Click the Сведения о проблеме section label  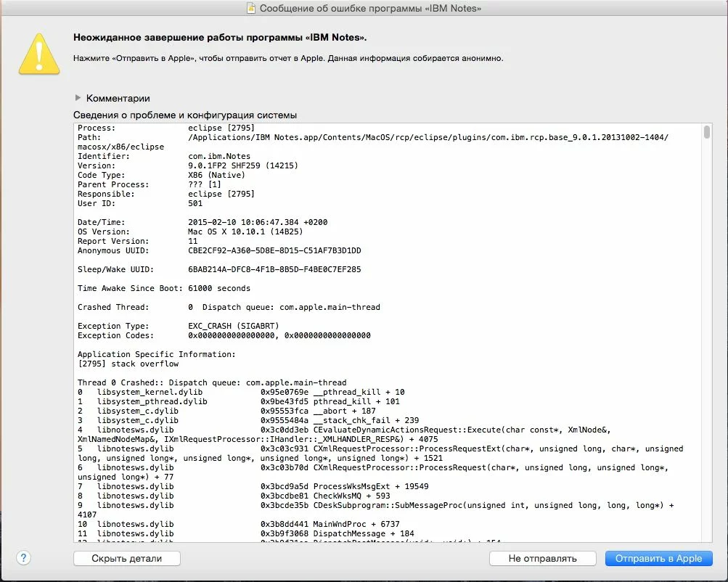184,115
